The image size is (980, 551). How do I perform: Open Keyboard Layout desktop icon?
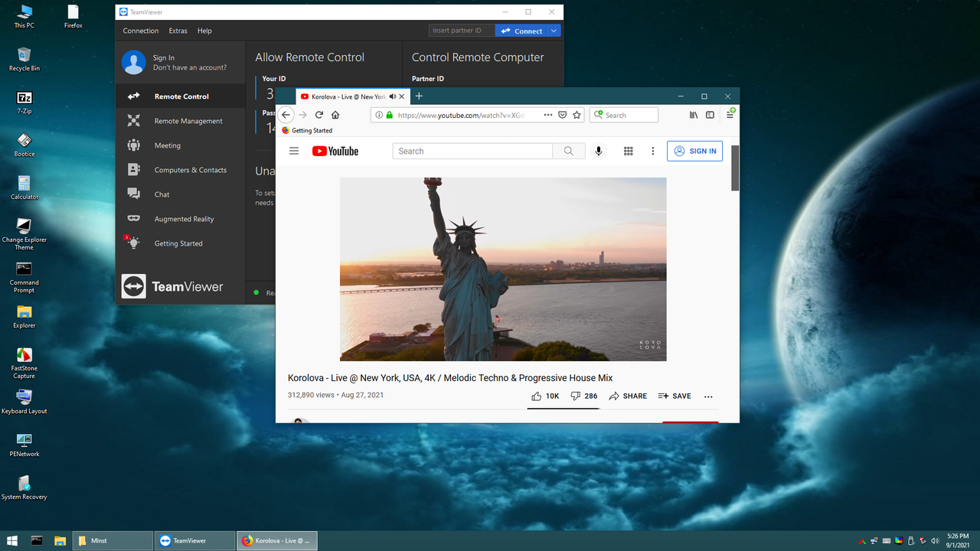(24, 402)
